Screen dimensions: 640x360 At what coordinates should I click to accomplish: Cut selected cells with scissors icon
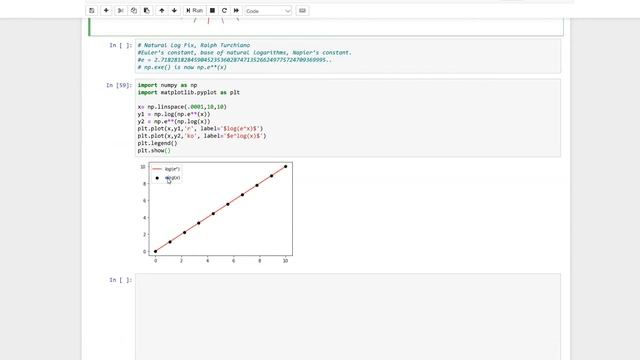pyautogui.click(x=120, y=11)
